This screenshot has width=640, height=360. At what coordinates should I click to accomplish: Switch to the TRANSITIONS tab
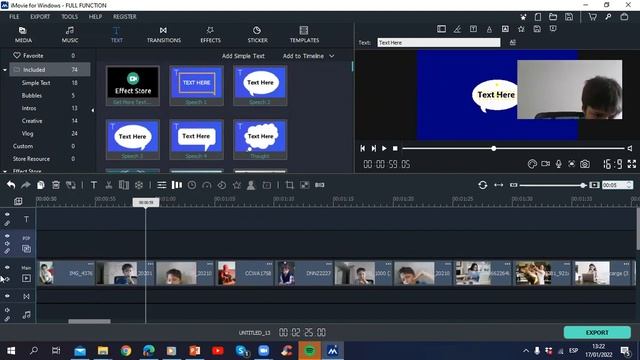164,35
